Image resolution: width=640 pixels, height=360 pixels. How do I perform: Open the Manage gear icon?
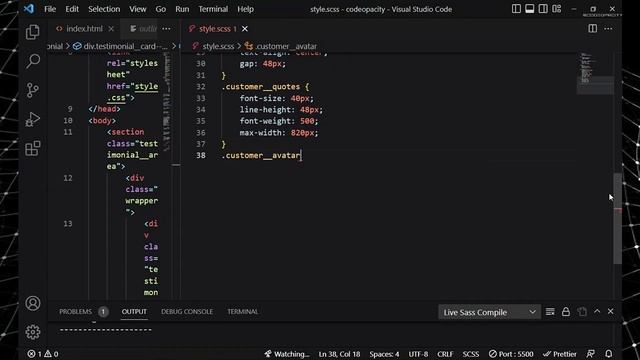33,332
